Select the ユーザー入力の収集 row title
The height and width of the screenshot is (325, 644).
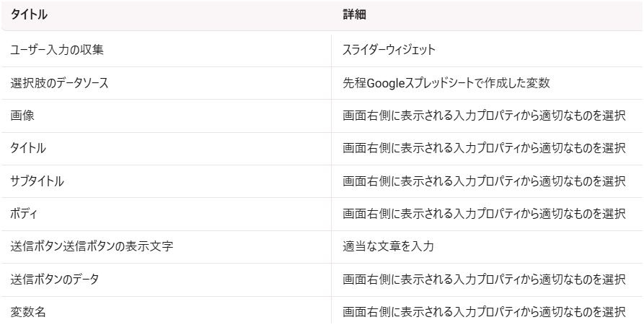point(57,50)
